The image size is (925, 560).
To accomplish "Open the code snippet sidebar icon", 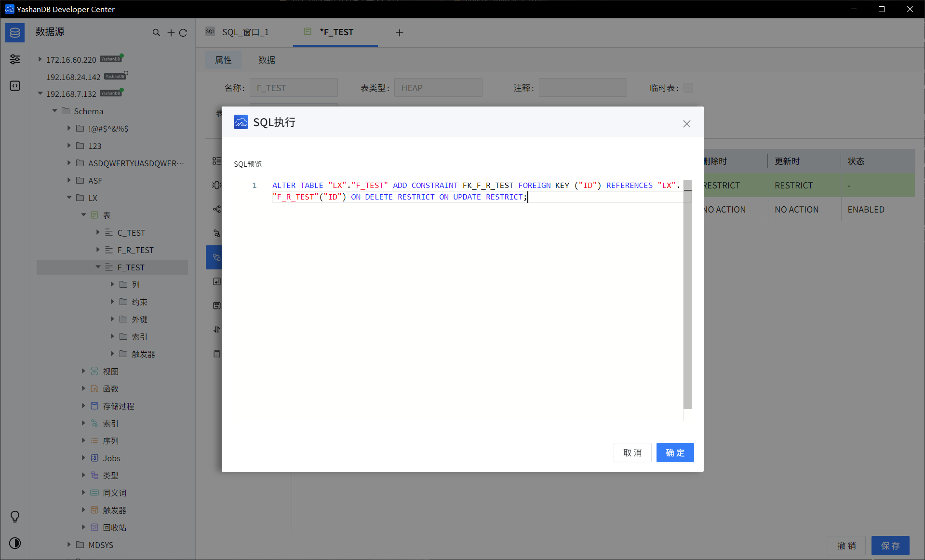I will tap(15, 86).
